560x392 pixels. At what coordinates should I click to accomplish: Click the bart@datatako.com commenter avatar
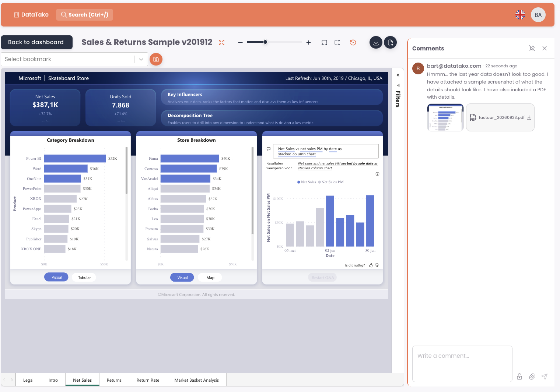point(418,68)
